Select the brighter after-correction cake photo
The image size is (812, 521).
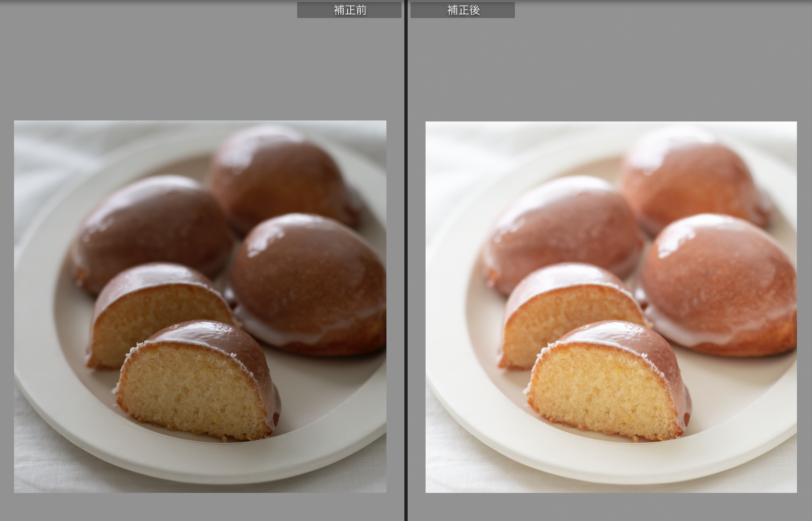pos(611,307)
